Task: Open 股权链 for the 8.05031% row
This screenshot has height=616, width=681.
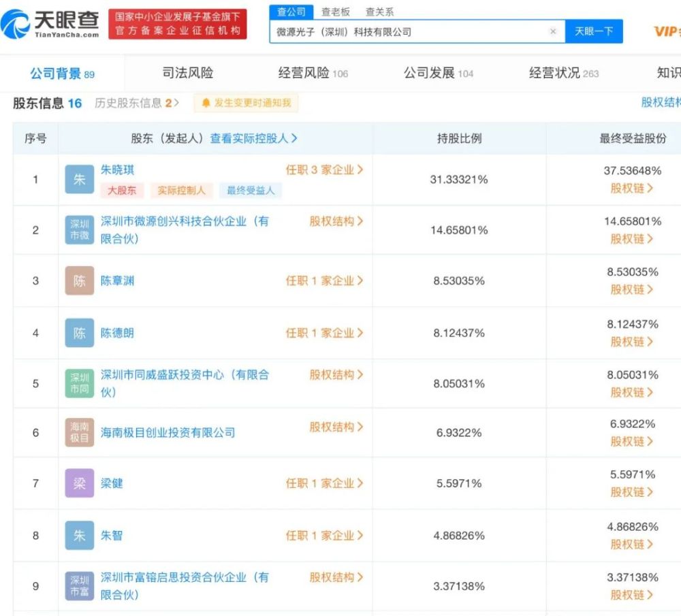Action: point(632,393)
